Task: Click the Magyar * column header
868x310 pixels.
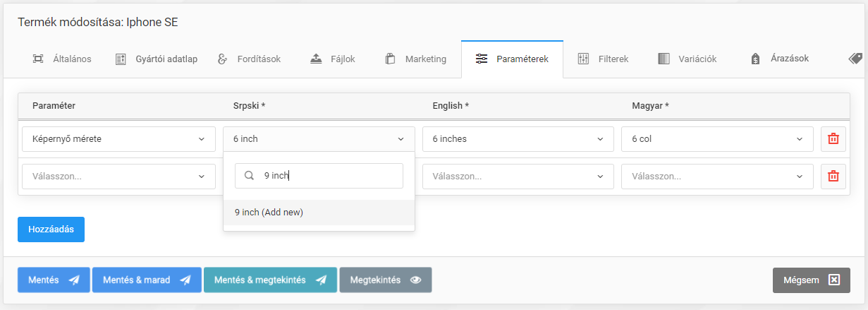Action: pyautogui.click(x=650, y=105)
